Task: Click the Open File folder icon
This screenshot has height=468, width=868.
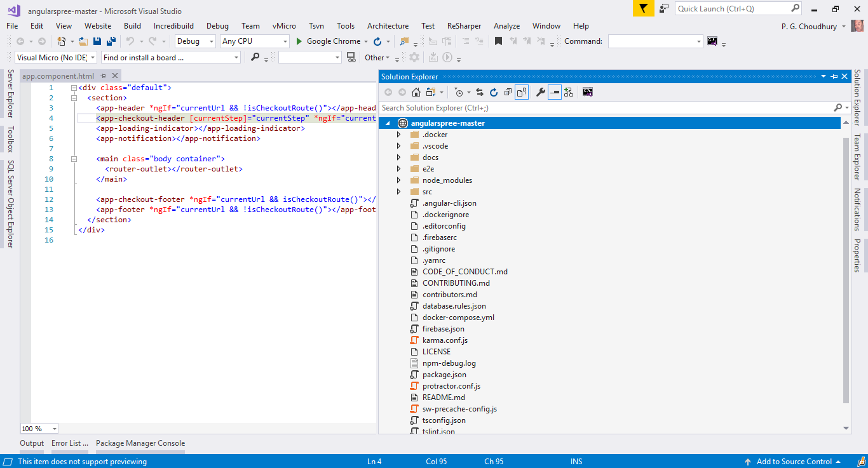Action: tap(83, 41)
